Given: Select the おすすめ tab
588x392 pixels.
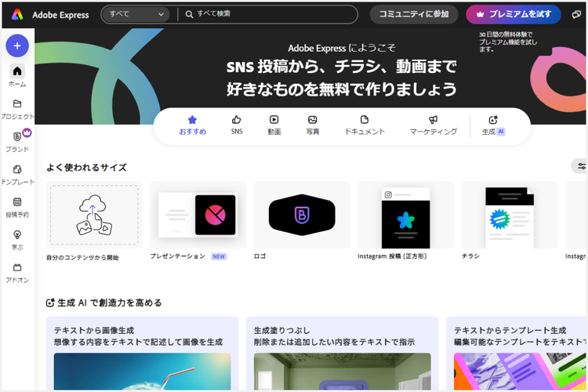Looking at the screenshot, I should coord(192,125).
